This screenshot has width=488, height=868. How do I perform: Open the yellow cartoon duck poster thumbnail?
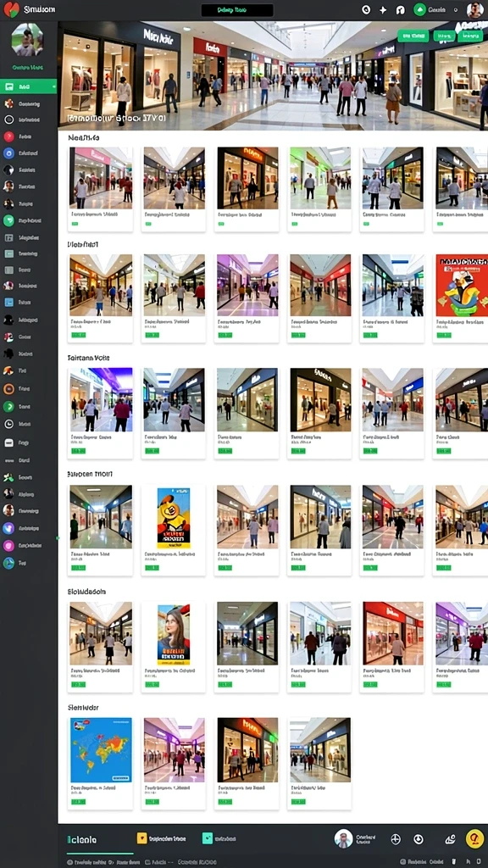[x=174, y=518]
